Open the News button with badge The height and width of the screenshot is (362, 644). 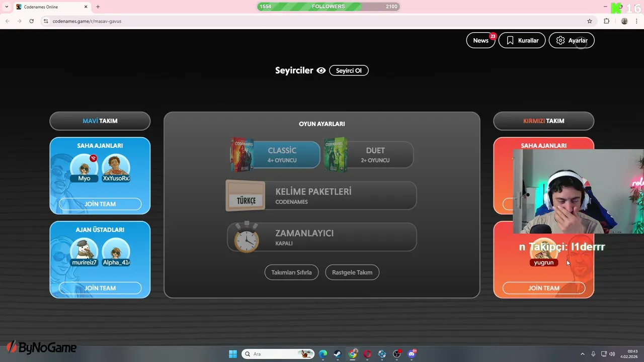480,41
